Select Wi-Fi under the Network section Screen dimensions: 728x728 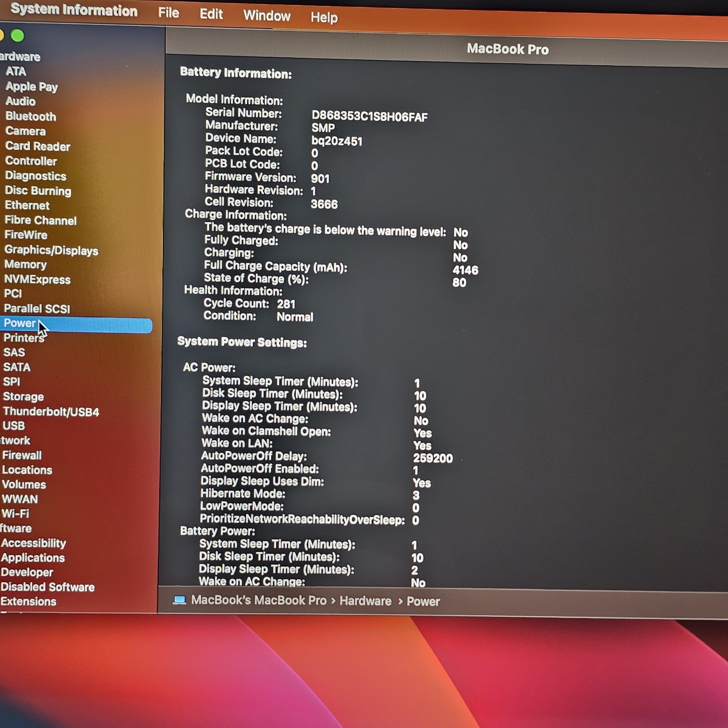15,513
